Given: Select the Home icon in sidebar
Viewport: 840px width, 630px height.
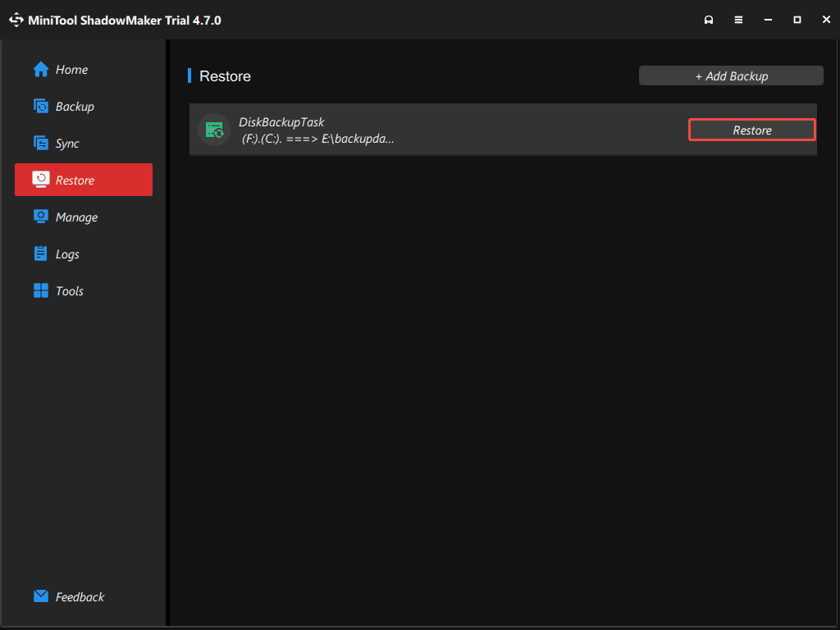Looking at the screenshot, I should pyautogui.click(x=39, y=70).
